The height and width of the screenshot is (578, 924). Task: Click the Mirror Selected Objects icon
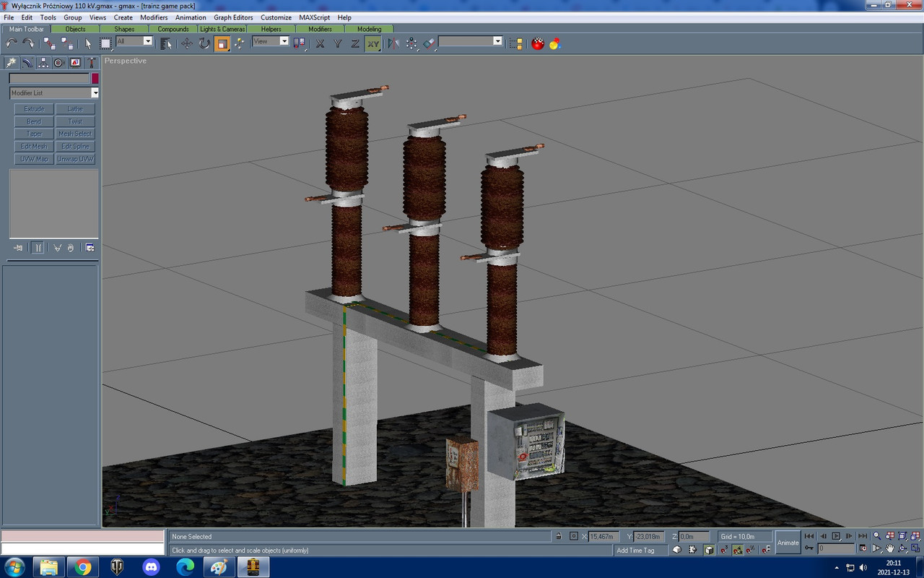coord(393,43)
